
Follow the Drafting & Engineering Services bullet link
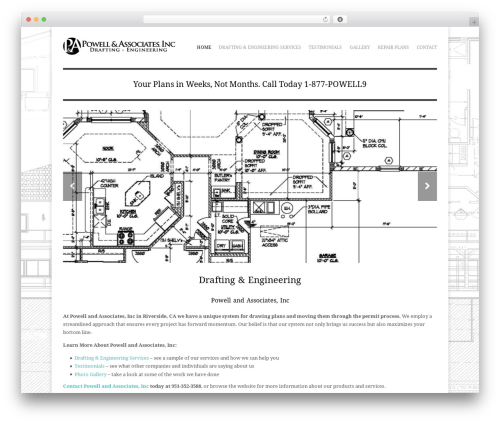coord(112,358)
